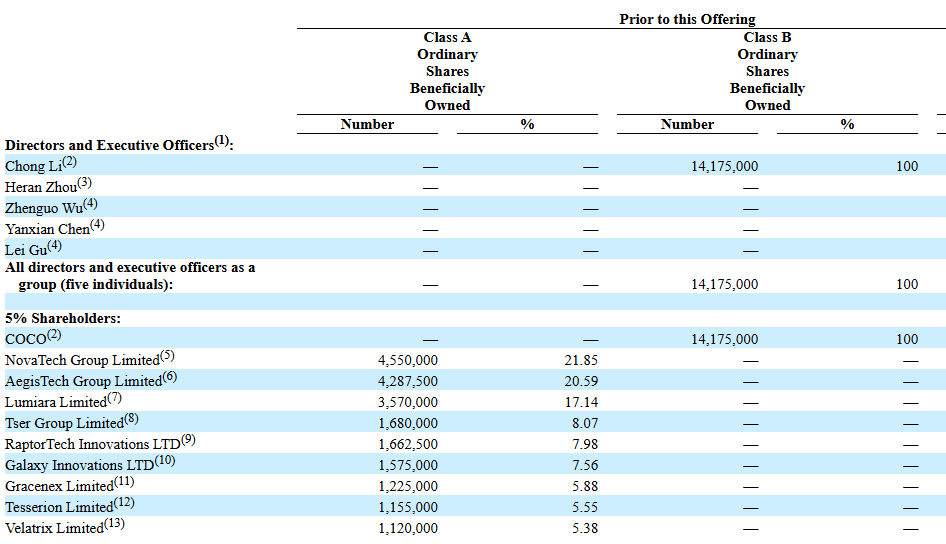Click footnote 13 next to Velatrix Limited
946x544 pixels.
click(x=114, y=524)
